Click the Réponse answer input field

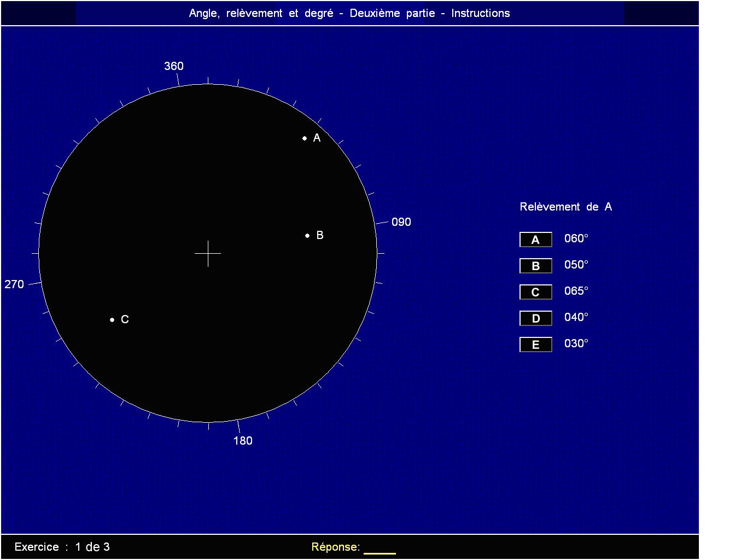point(380,548)
